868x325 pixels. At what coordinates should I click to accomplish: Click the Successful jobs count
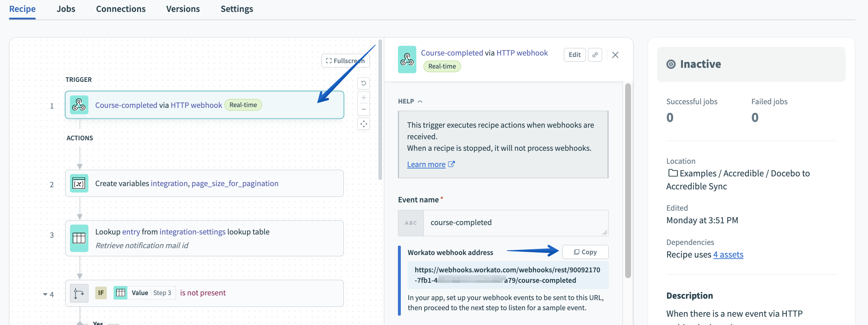pyautogui.click(x=670, y=118)
